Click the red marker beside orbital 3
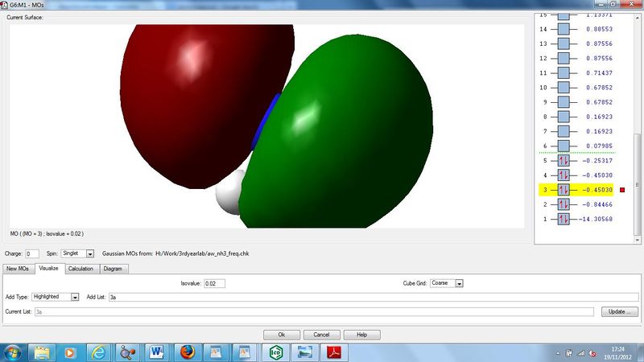Screen dimensions: 644x362 pyautogui.click(x=622, y=190)
